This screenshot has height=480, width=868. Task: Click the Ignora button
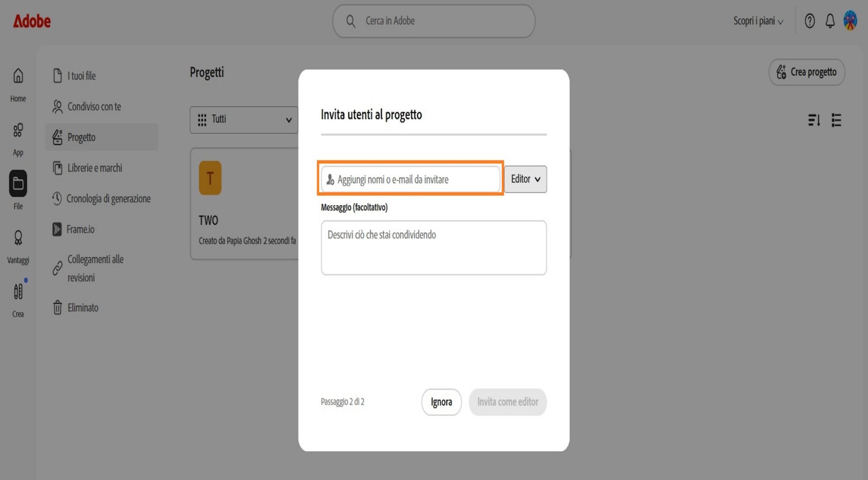tap(441, 402)
